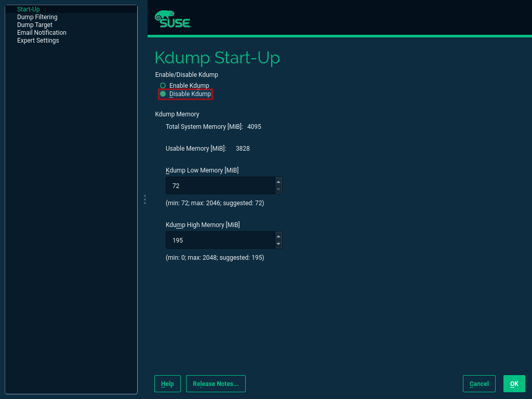Select the Disable Kdump radio button
This screenshot has height=399, width=532.
(x=163, y=94)
